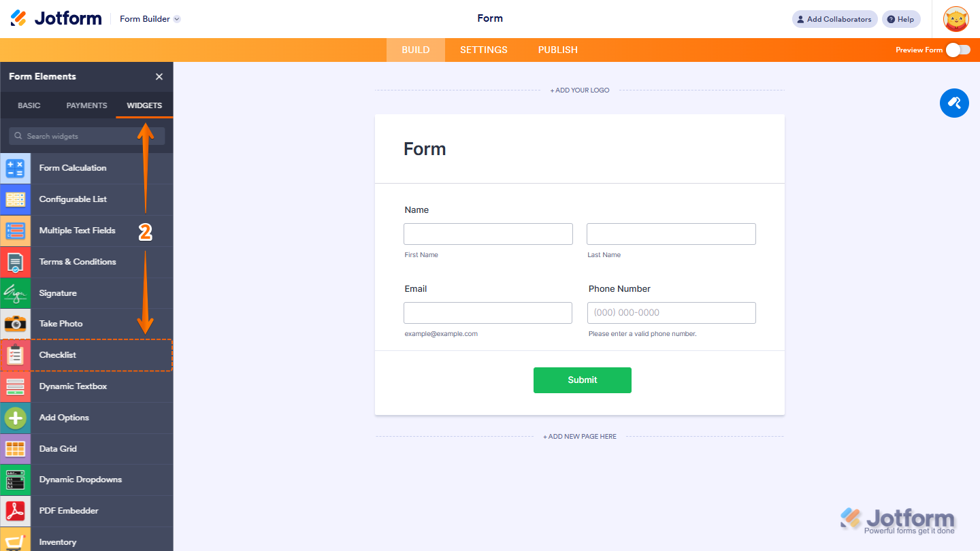Image resolution: width=980 pixels, height=551 pixels.
Task: Switch to the SETTINGS tab
Action: pyautogui.click(x=483, y=49)
